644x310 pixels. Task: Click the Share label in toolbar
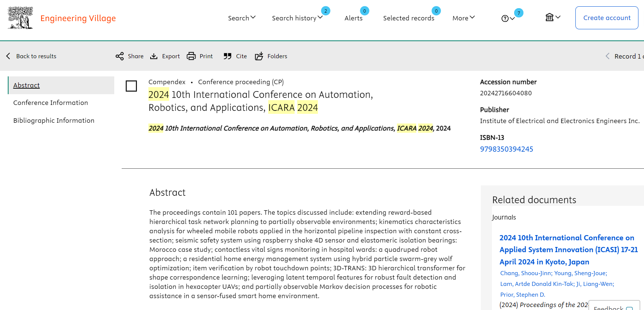pos(136,56)
